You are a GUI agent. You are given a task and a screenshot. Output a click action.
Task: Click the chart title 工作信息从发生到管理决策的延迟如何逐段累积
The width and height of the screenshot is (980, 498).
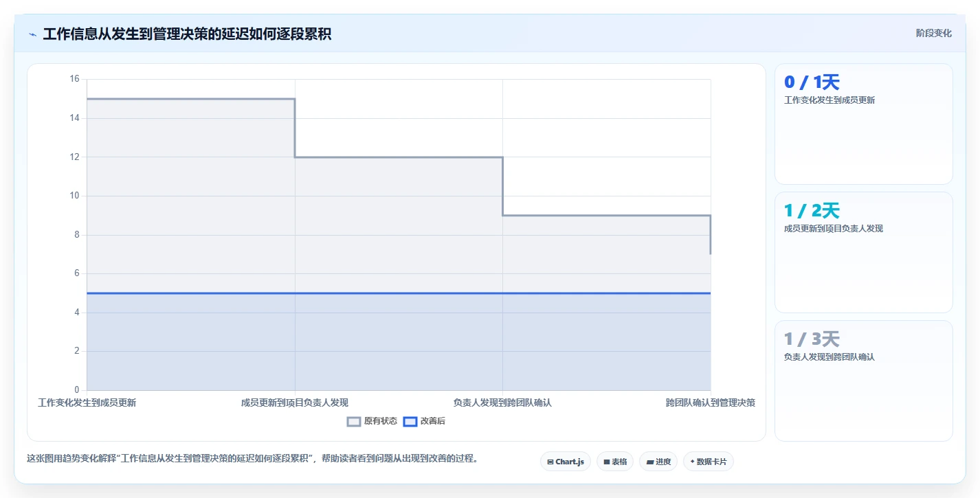[x=187, y=34]
